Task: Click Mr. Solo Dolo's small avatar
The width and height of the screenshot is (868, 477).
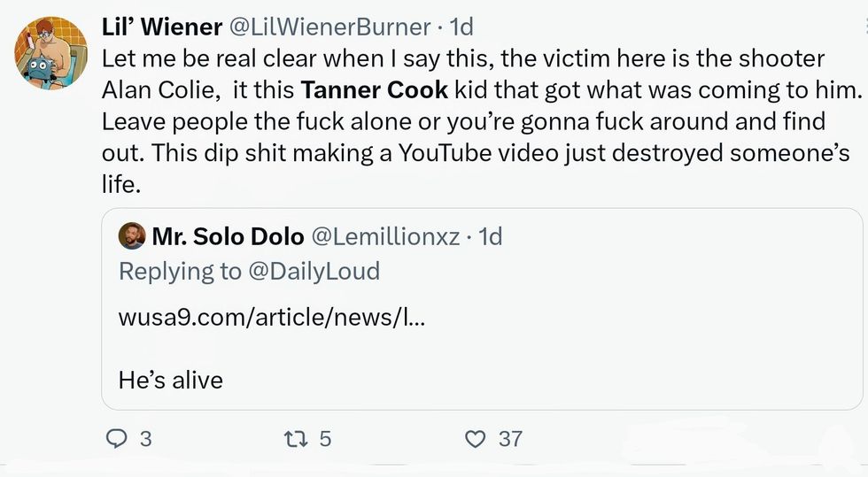Action: point(132,236)
